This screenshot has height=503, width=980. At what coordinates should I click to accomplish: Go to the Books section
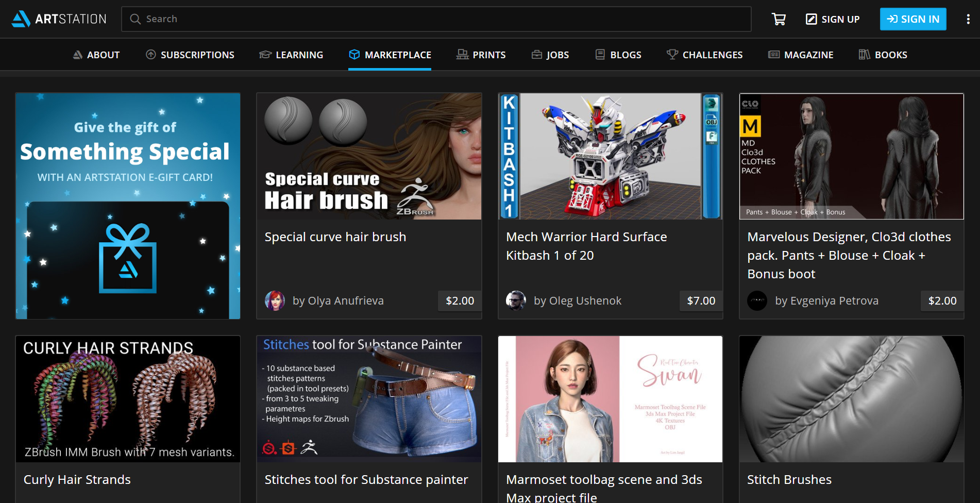883,55
